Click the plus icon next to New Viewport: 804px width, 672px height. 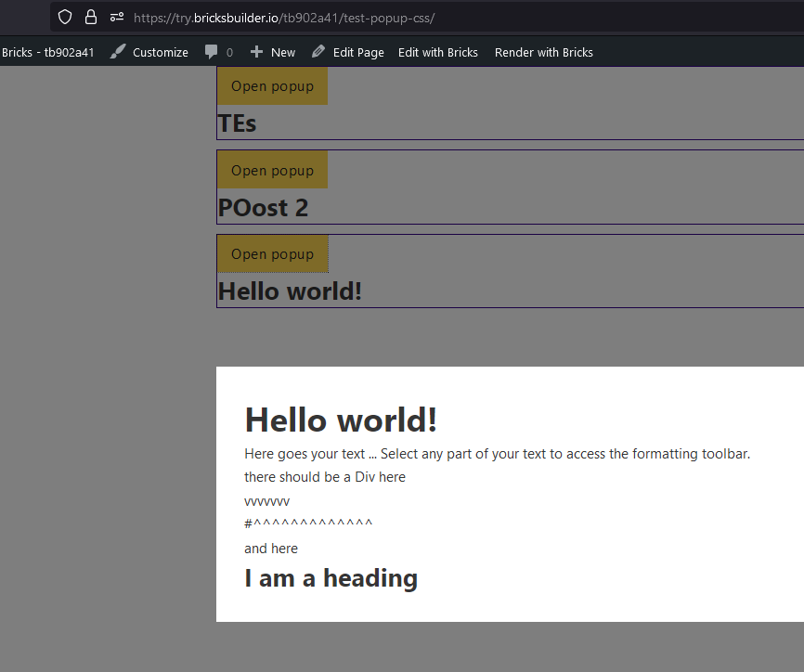click(x=256, y=52)
